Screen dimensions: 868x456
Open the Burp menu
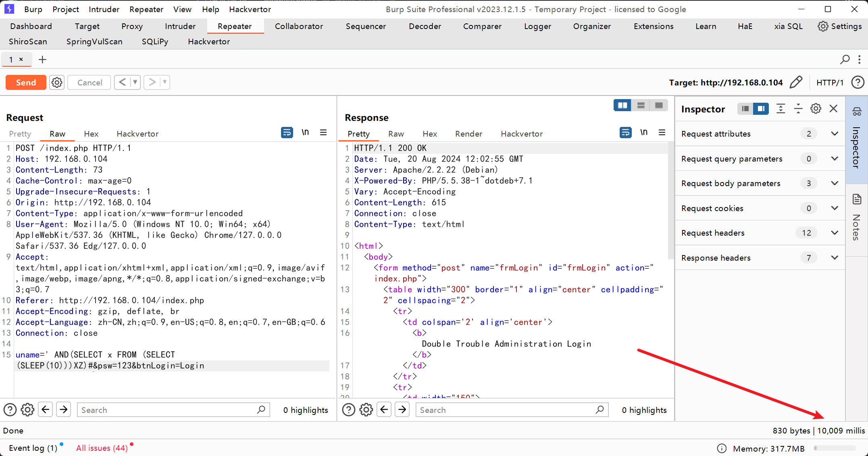click(33, 9)
